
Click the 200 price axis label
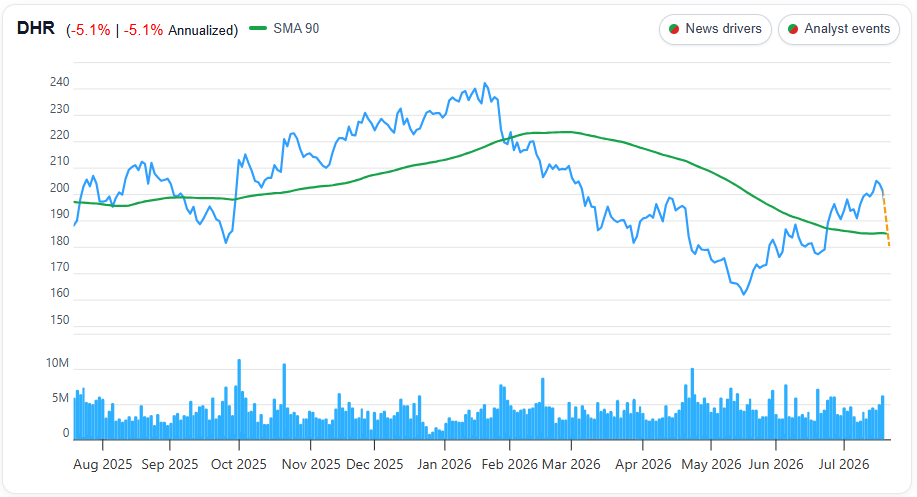click(x=60, y=188)
